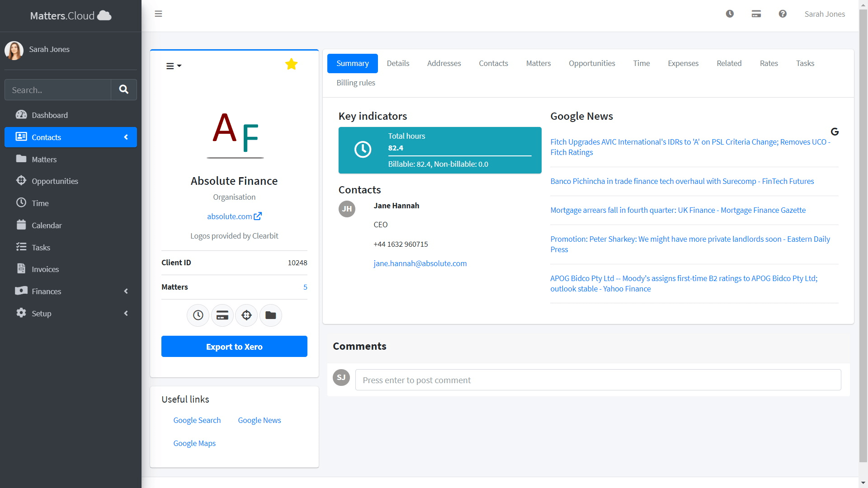
Task: Open the contact card actions dropdown
Action: (x=174, y=66)
